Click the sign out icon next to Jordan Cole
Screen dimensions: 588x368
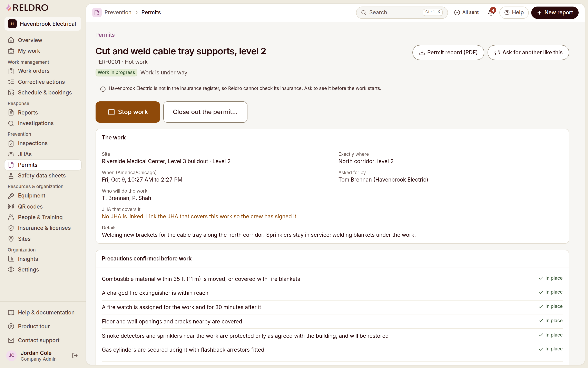75,356
